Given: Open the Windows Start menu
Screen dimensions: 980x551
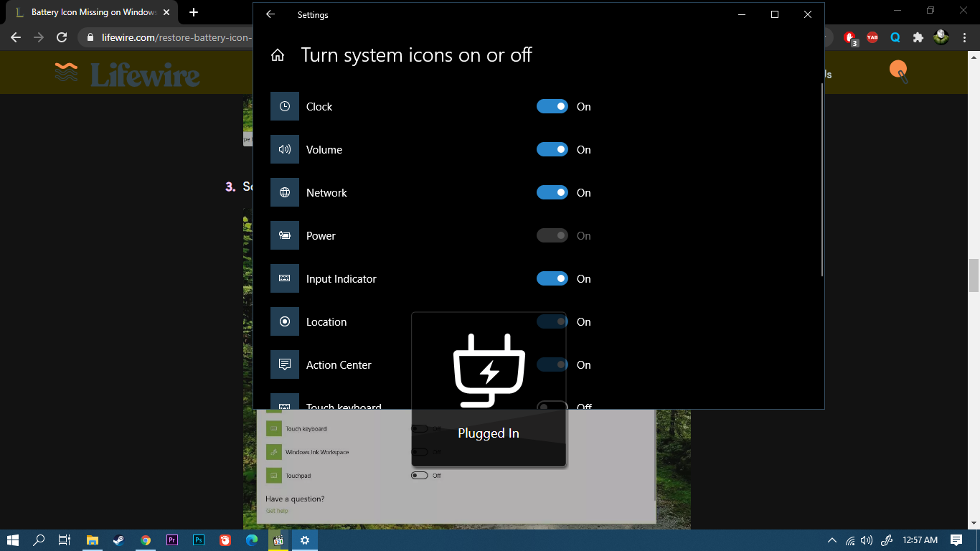Looking at the screenshot, I should click(13, 540).
